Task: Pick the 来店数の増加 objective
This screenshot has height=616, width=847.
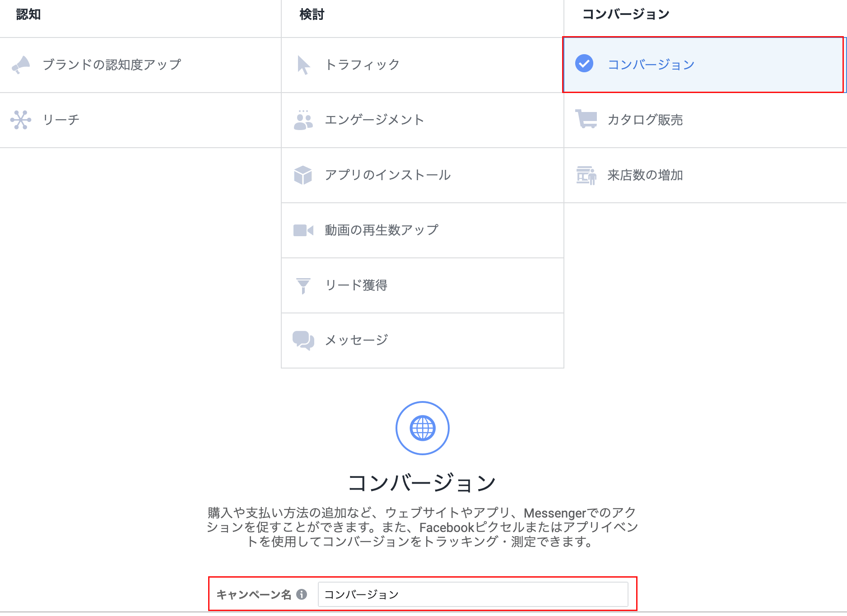Action: tap(645, 175)
